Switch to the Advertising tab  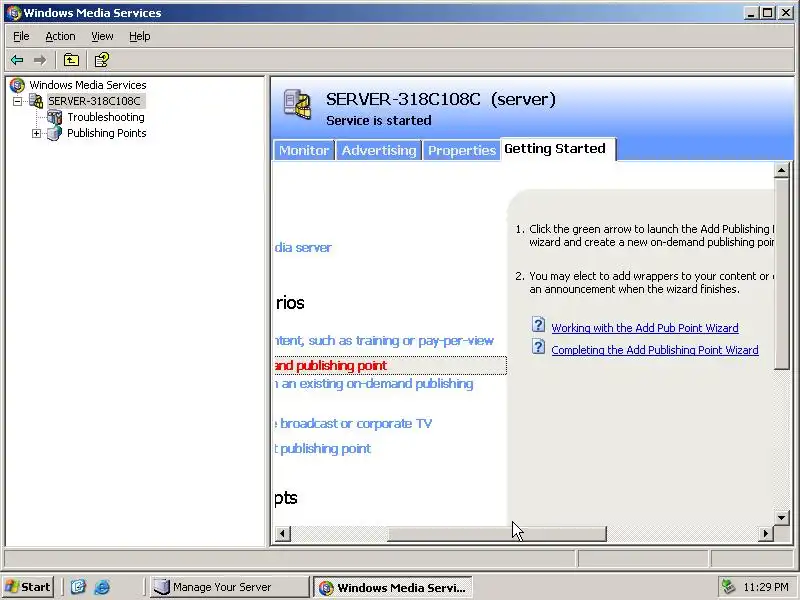click(379, 151)
